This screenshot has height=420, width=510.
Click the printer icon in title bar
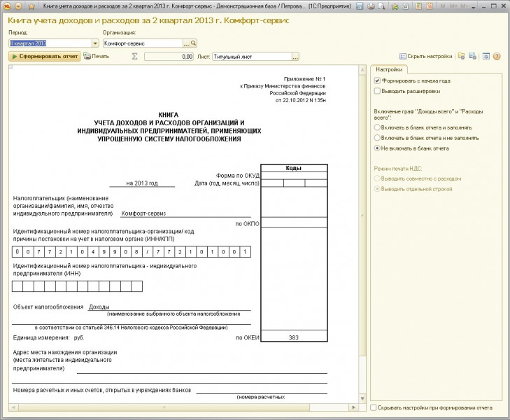(x=371, y=6)
